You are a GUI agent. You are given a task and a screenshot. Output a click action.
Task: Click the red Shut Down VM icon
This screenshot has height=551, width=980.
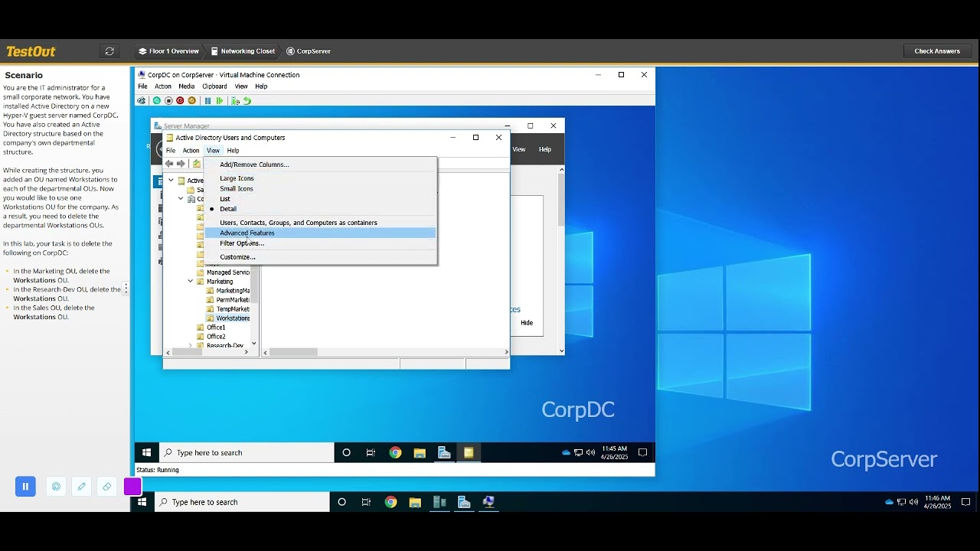[180, 101]
